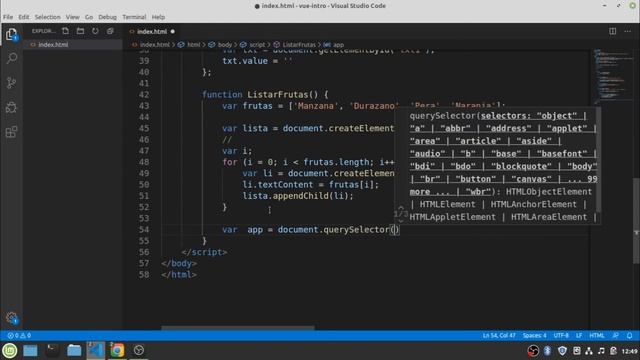The image size is (640, 360).
Task: Click line number 56 in gutter
Action: tap(144, 252)
